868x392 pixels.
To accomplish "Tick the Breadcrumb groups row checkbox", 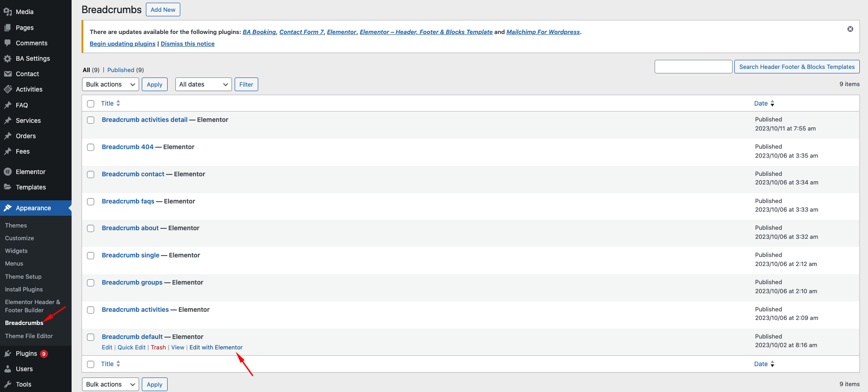I will [x=91, y=283].
